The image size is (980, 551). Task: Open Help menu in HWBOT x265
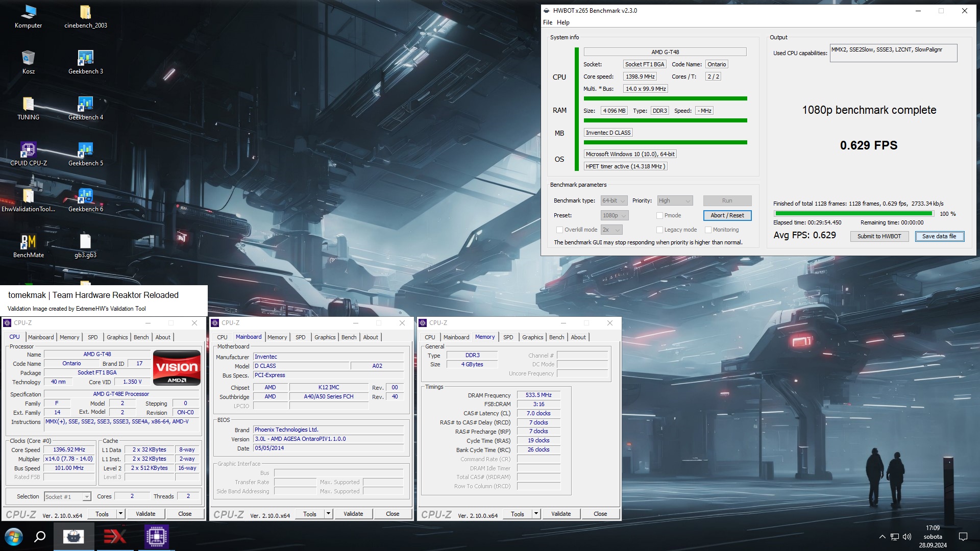point(563,22)
